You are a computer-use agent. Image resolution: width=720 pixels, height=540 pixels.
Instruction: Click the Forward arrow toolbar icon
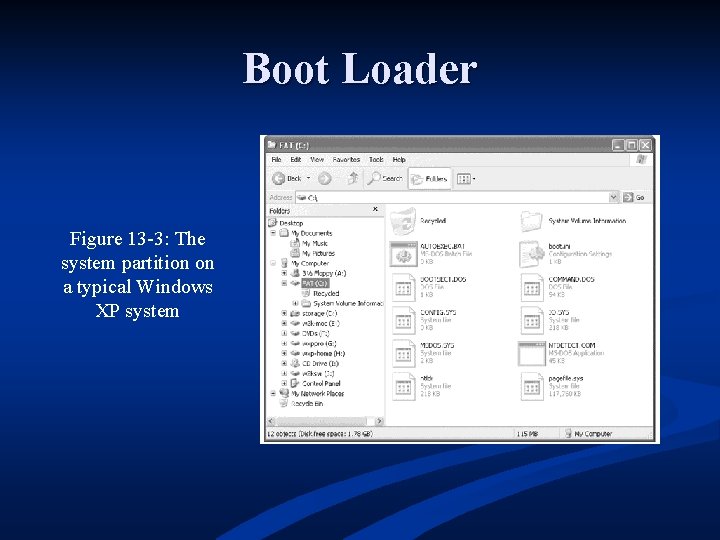pyautogui.click(x=325, y=179)
